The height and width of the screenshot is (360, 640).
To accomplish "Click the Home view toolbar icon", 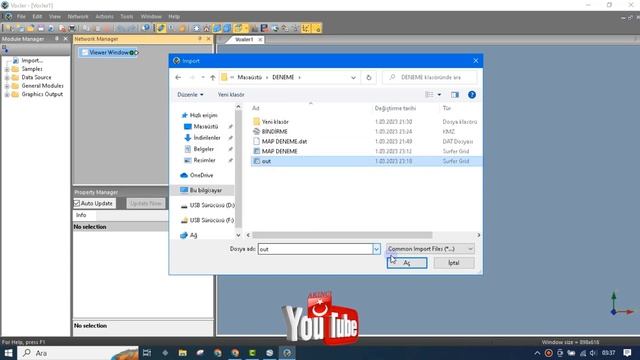I will tap(206, 28).
